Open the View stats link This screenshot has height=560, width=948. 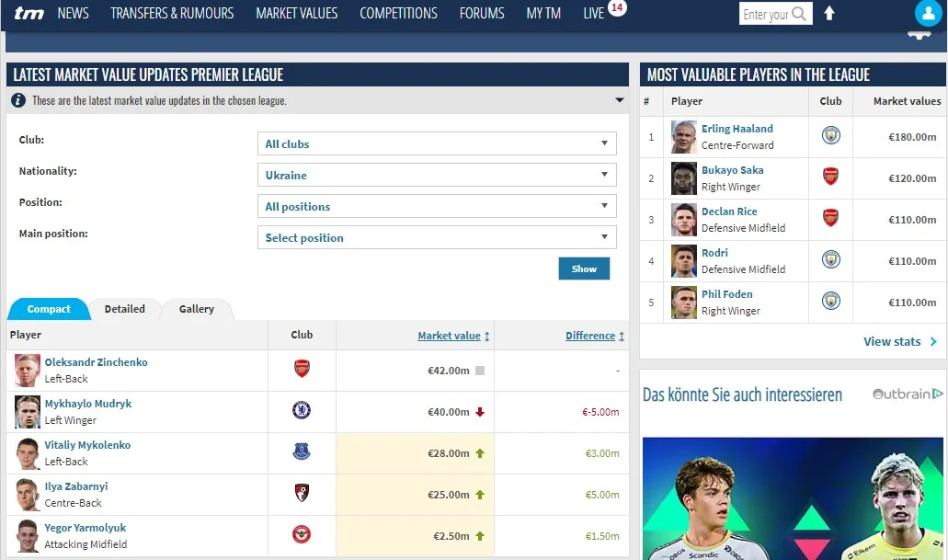pyautogui.click(x=899, y=341)
